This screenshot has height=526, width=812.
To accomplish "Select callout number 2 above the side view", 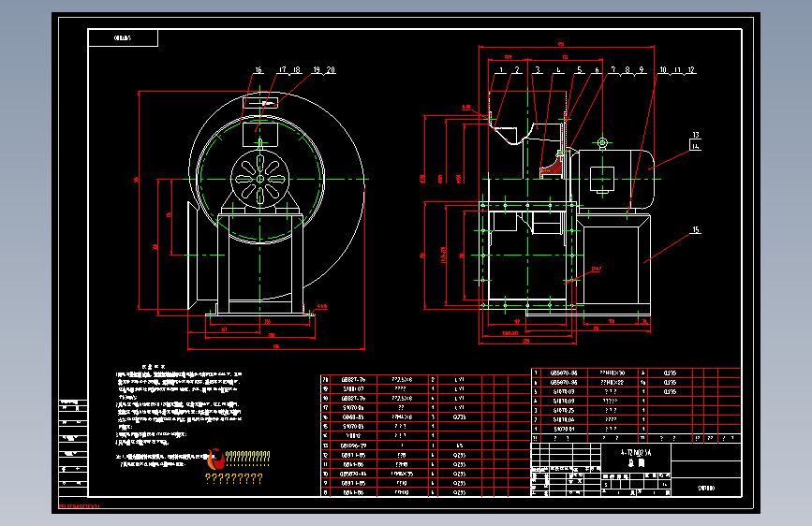I will pos(516,70).
